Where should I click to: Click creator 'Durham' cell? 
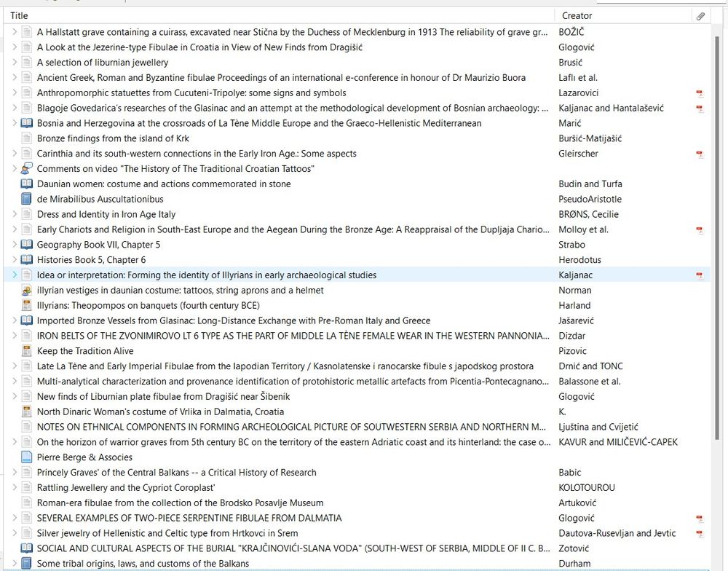pyautogui.click(x=574, y=564)
